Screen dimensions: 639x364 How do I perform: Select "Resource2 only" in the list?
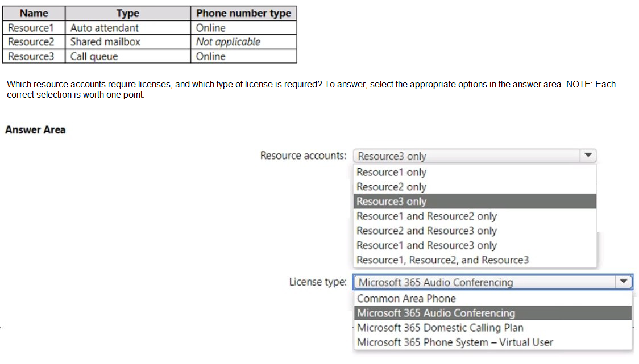point(391,187)
